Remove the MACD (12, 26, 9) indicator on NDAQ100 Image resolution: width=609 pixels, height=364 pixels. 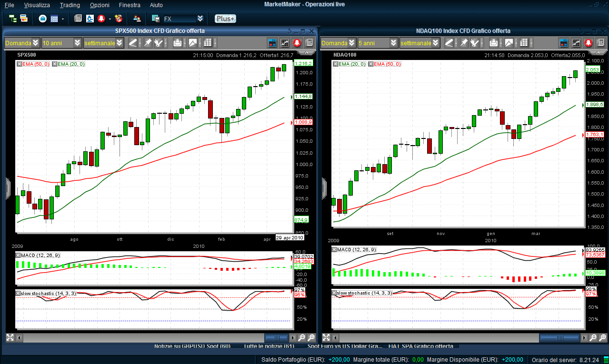pos(334,249)
